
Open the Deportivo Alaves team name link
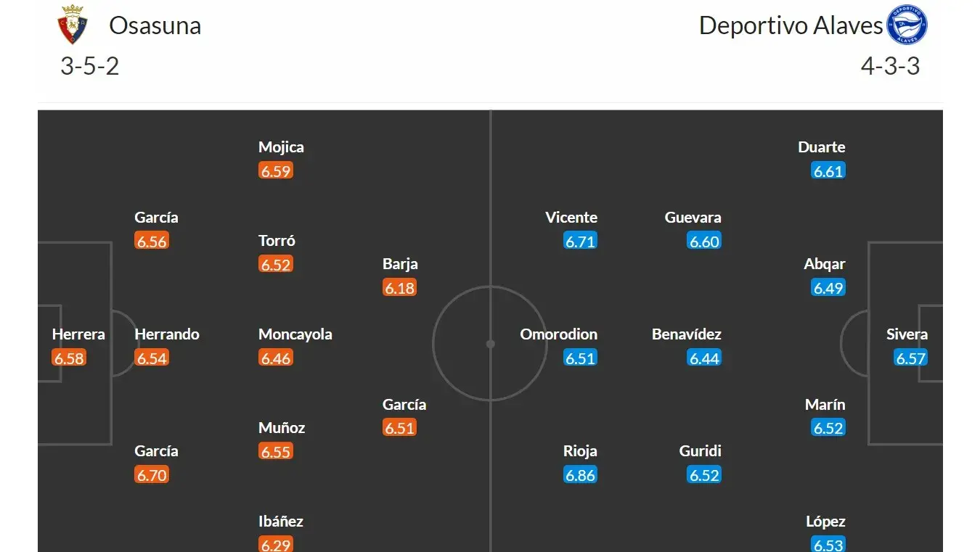791,25
